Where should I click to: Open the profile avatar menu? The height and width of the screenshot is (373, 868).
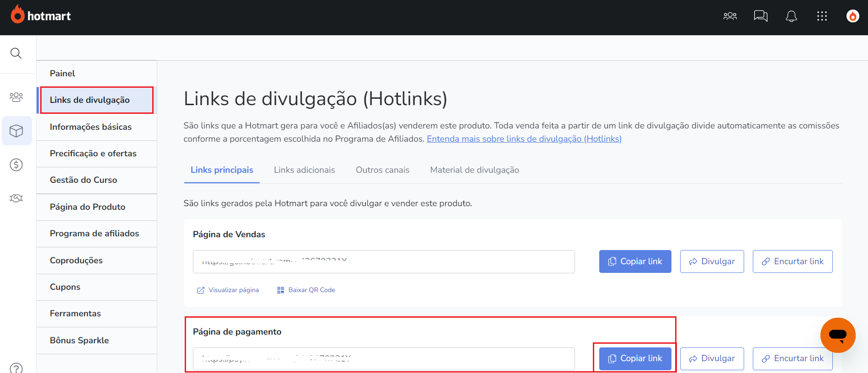(852, 16)
